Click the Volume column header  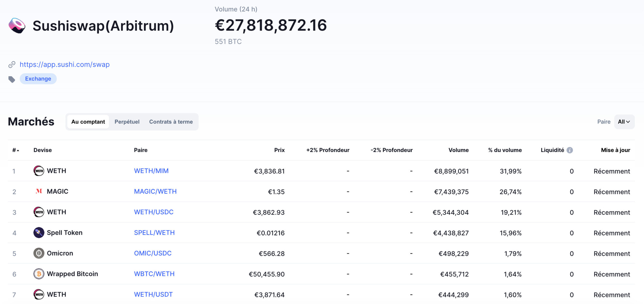459,150
